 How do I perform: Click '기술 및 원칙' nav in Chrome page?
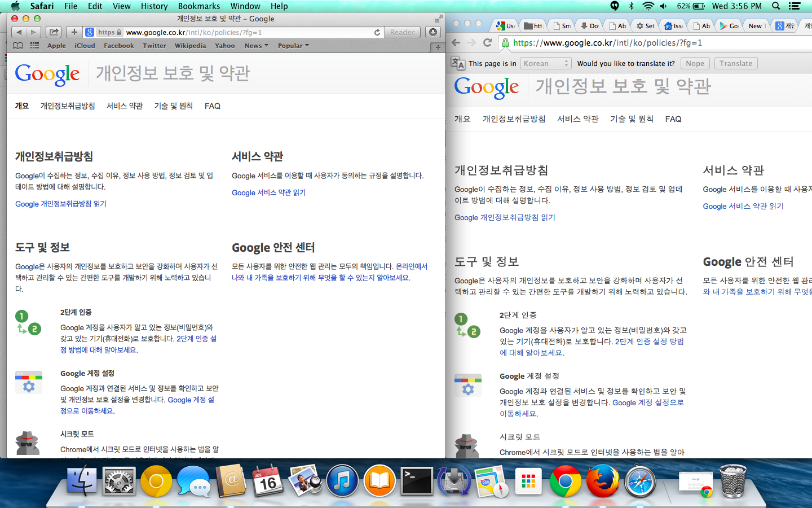[632, 119]
